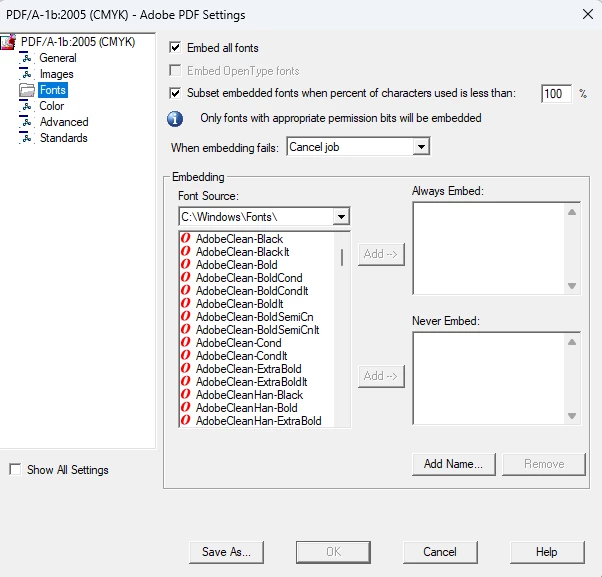
Task: Toggle Subset embedded fonts checkbox
Action: coord(175,93)
